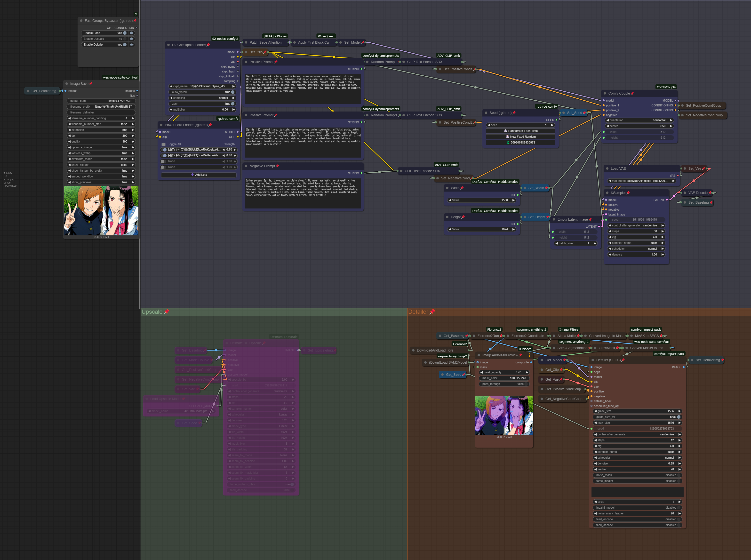Click pin icon on KSampler node title
The width and height of the screenshot is (751, 560).
coord(628,193)
